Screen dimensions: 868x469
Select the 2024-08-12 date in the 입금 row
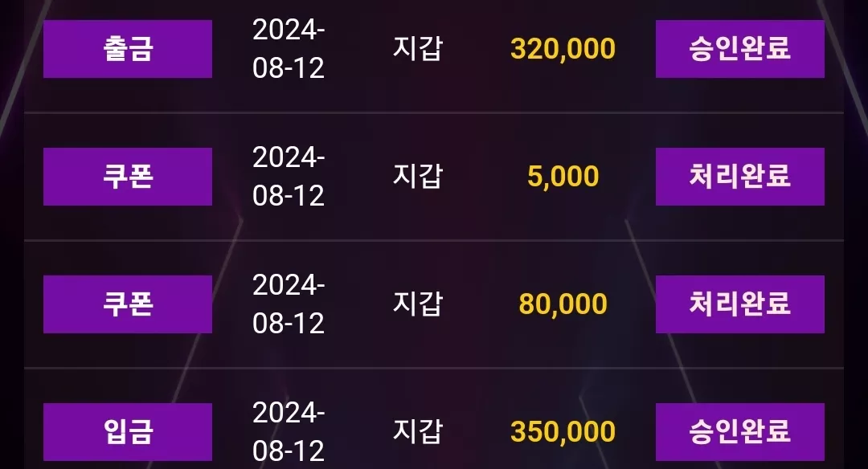point(289,432)
